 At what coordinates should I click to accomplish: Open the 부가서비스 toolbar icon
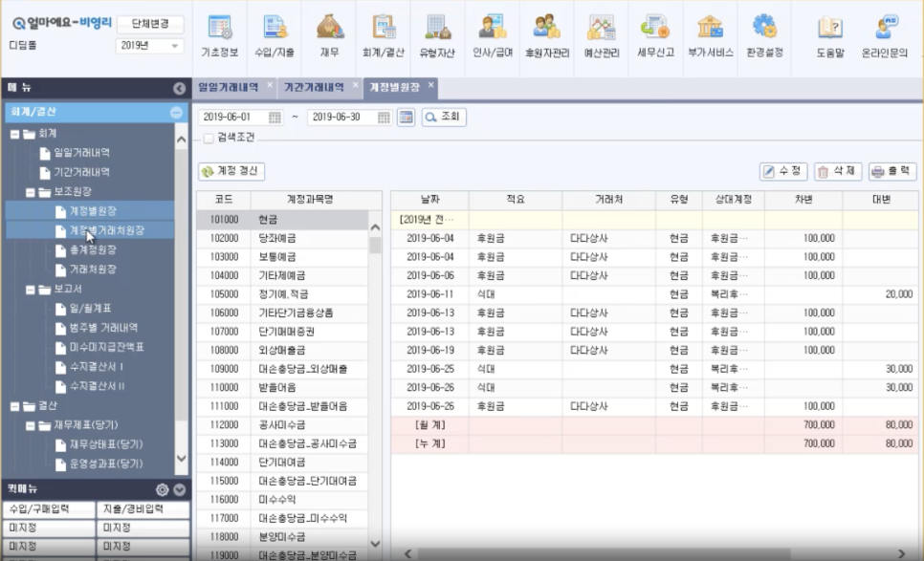(x=711, y=36)
